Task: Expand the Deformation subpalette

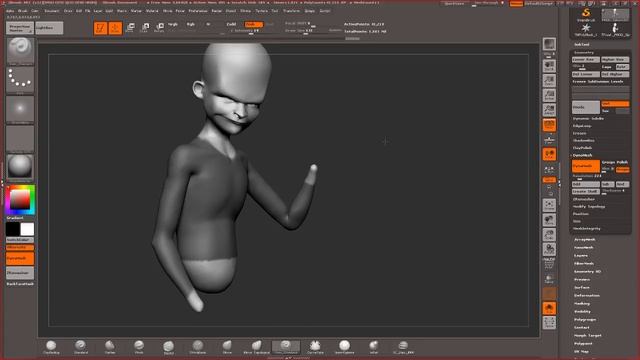Action: coord(587,296)
